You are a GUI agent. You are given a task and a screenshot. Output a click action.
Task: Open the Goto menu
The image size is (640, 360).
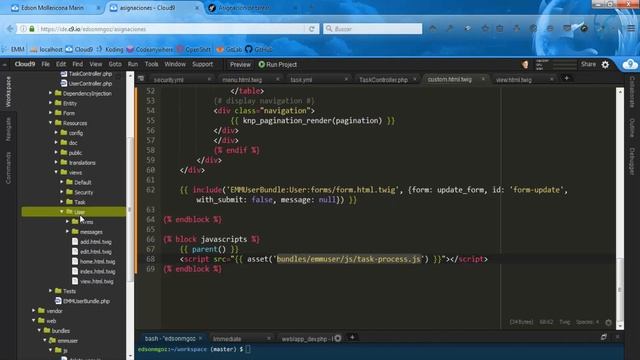[x=115, y=64]
